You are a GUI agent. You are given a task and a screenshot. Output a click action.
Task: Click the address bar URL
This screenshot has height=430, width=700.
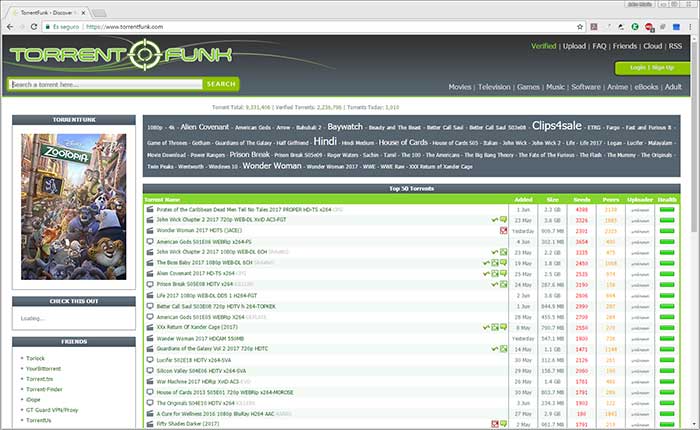[x=124, y=27]
